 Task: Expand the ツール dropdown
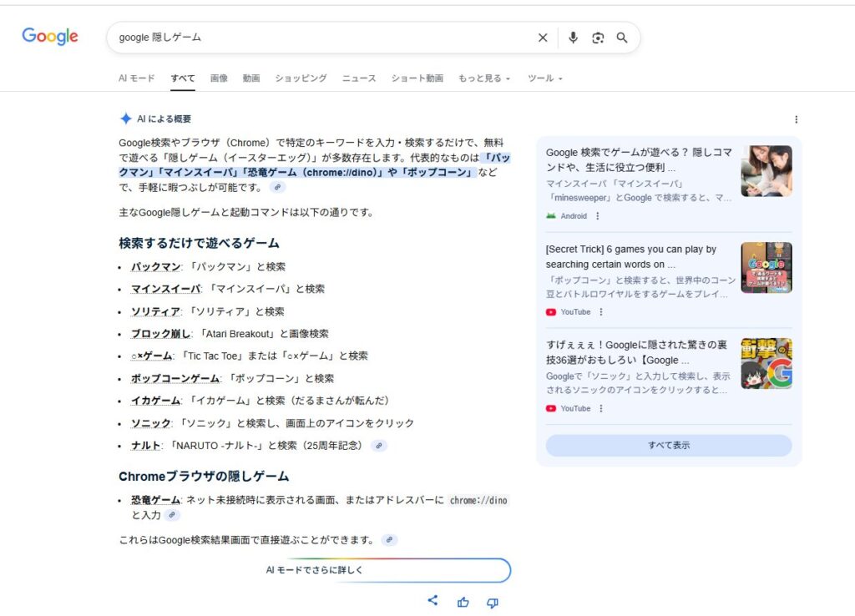click(544, 78)
